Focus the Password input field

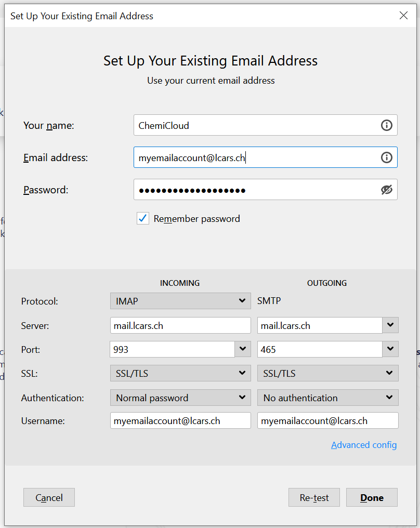point(255,190)
